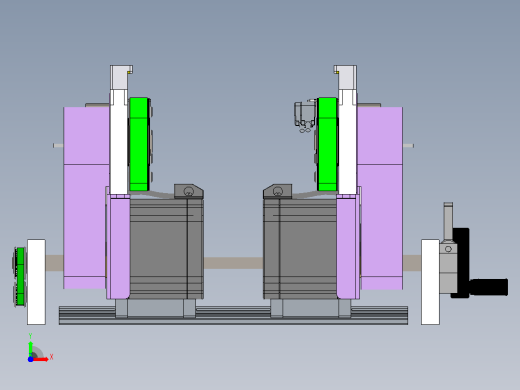
Task: Select the left motor's top mounting lug
Action: (189, 191)
